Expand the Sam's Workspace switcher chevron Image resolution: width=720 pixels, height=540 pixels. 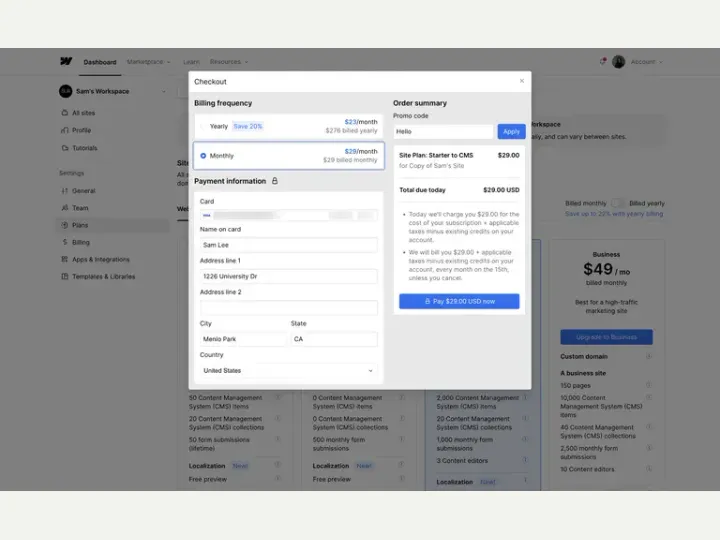(x=163, y=91)
